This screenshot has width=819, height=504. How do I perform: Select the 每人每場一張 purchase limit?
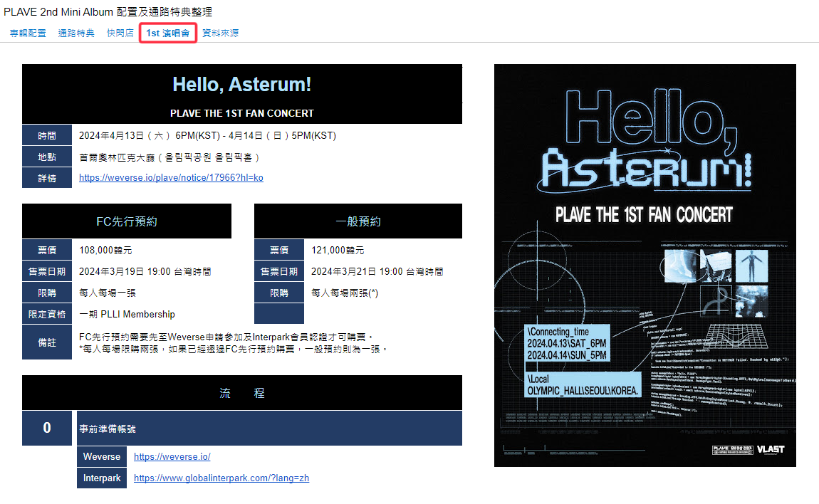click(x=108, y=293)
